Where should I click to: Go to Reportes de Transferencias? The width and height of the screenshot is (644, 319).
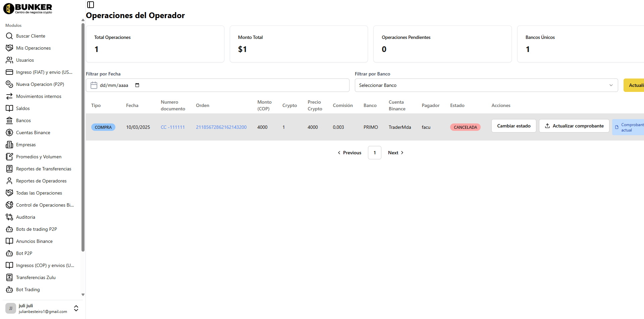(44, 169)
